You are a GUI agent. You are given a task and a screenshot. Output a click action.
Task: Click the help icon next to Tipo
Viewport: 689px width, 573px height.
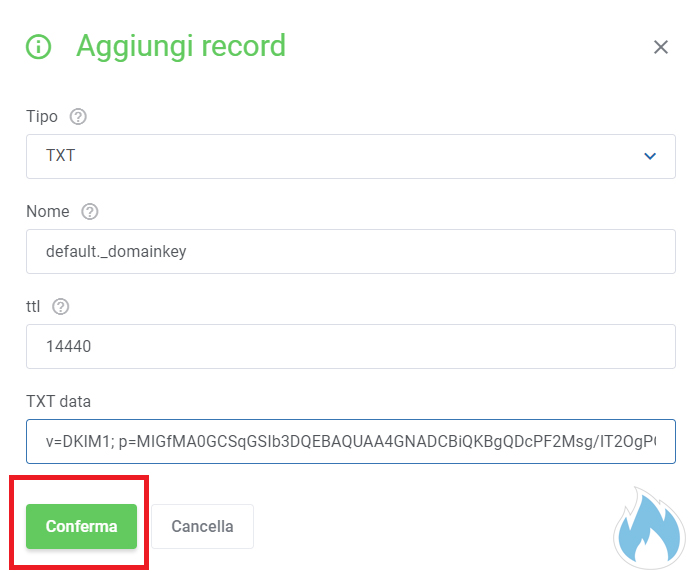tap(78, 117)
